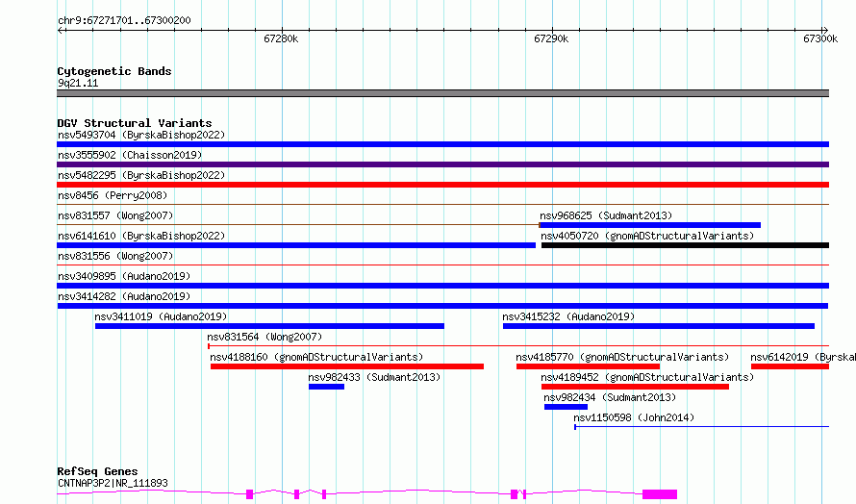
Task: Click the 9q21.11 band text label
Action: pos(78,84)
